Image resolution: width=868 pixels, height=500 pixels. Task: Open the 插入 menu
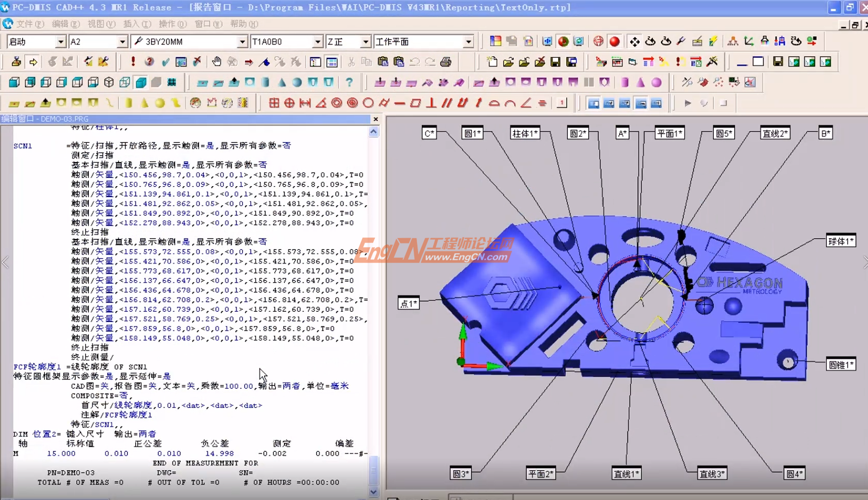pyautogui.click(x=137, y=24)
